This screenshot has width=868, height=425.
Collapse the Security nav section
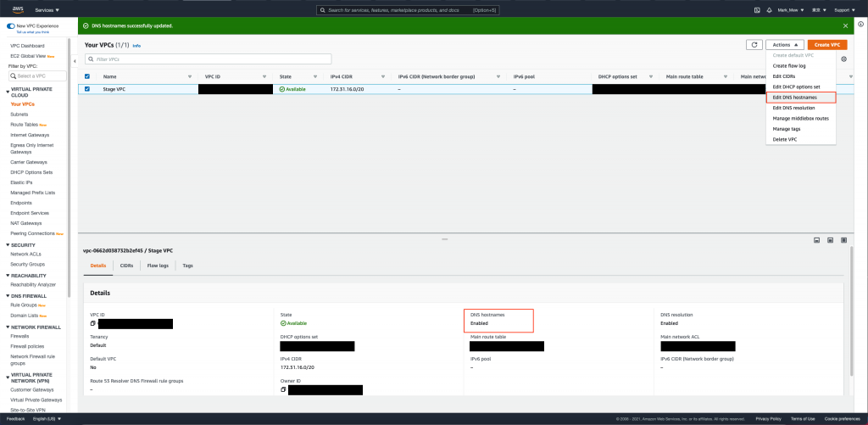click(8, 245)
